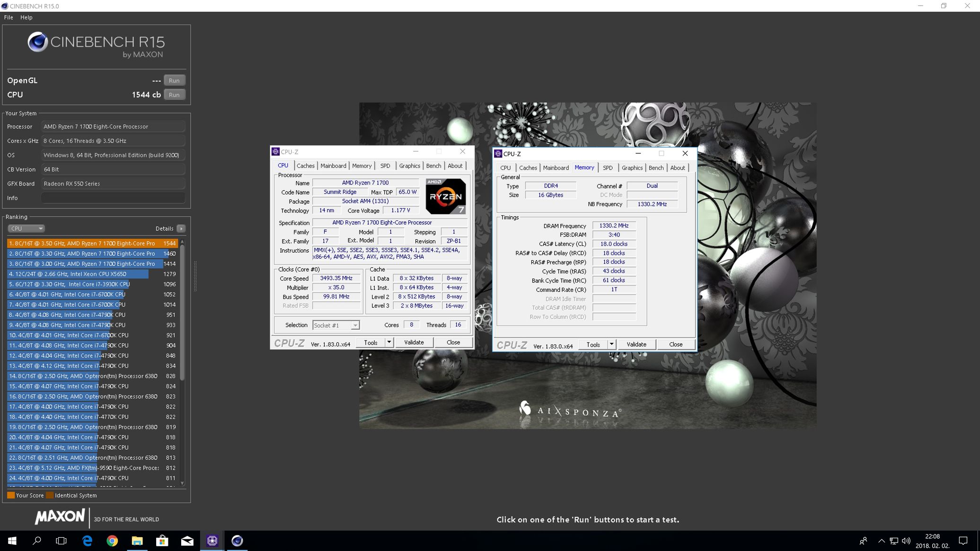The width and height of the screenshot is (980, 551).
Task: Click Tools button in right CPU-Z
Action: point(593,344)
